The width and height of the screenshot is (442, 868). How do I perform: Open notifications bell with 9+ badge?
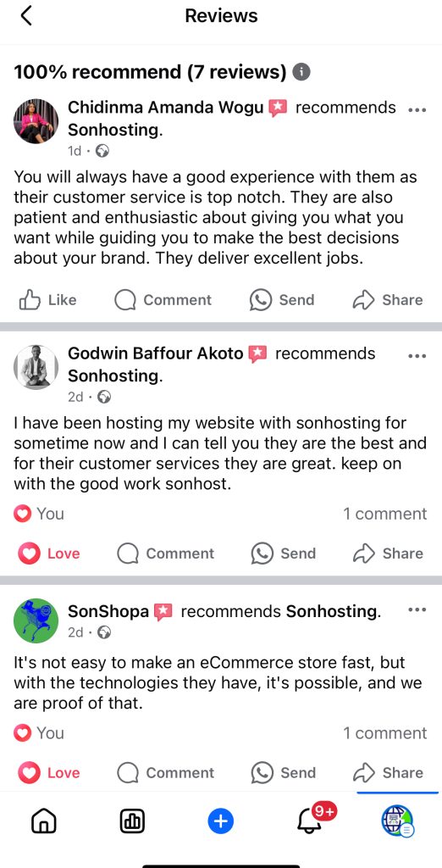pos(312,820)
